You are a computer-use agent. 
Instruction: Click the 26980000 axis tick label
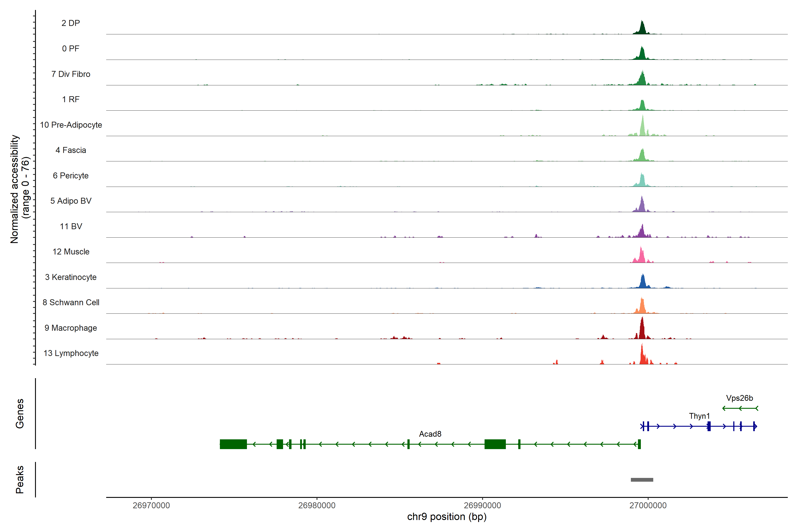[x=317, y=505]
